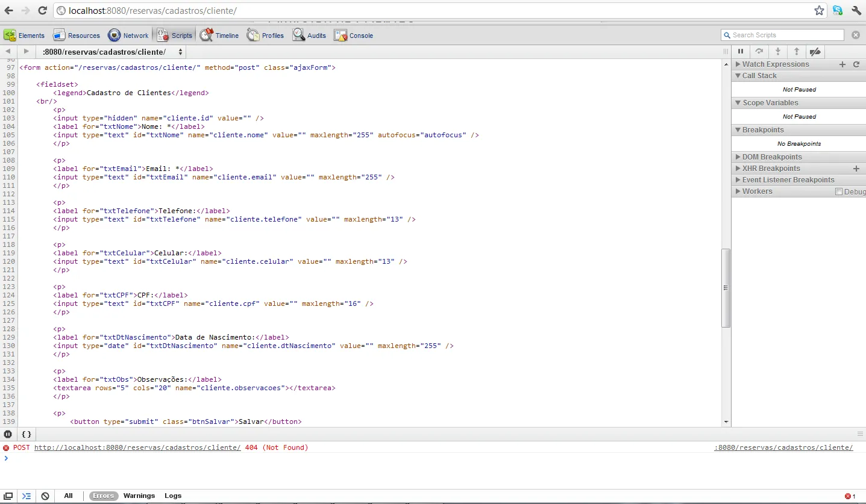The image size is (866, 504).
Task: Open the Elements panel tab
Action: click(x=25, y=36)
